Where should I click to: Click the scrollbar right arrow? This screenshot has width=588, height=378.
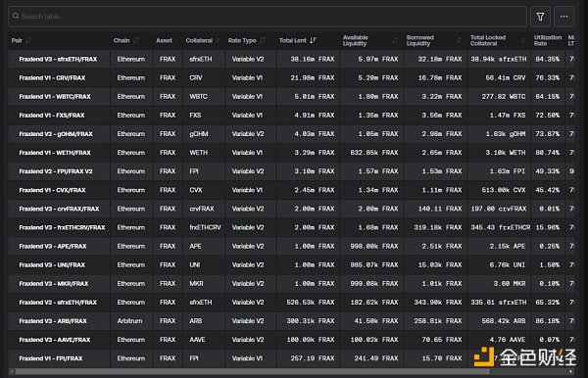tap(570, 371)
